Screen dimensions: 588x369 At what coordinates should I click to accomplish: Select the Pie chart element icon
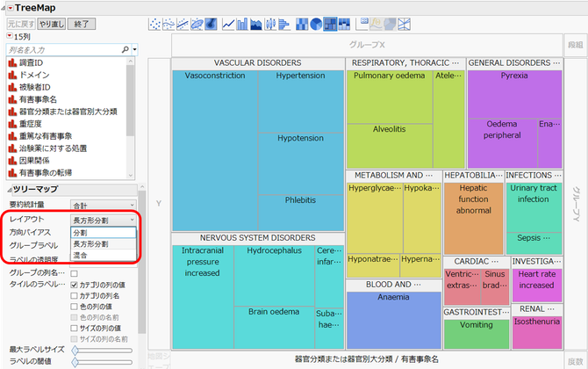pyautogui.click(x=316, y=25)
